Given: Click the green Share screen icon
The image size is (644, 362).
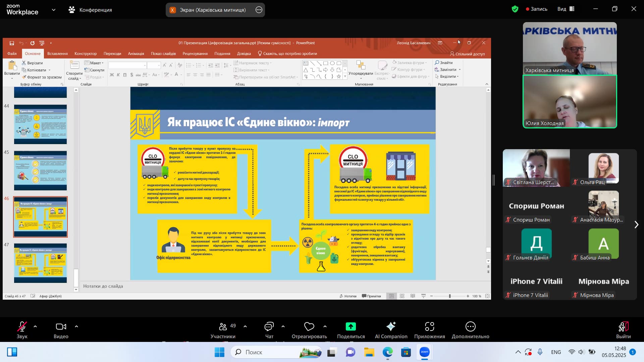Looking at the screenshot, I should 351,326.
